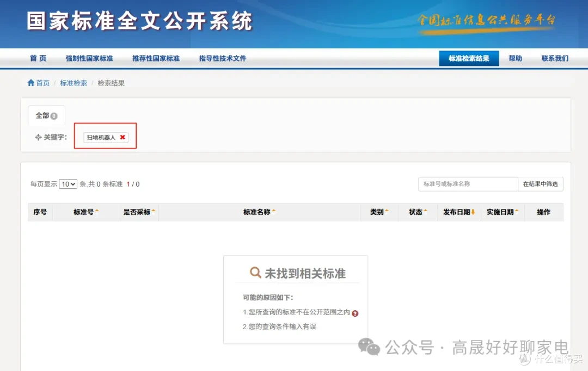Focus the 标准号或标准名称 filter input
This screenshot has height=371, width=588.
click(x=468, y=184)
